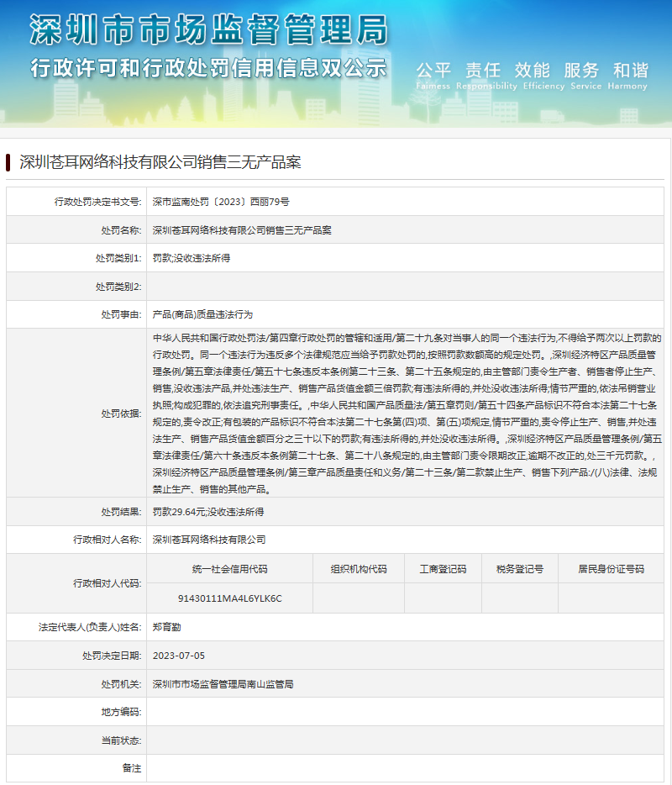Click the 地方编码 label
The height and width of the screenshot is (785, 672).
click(122, 712)
